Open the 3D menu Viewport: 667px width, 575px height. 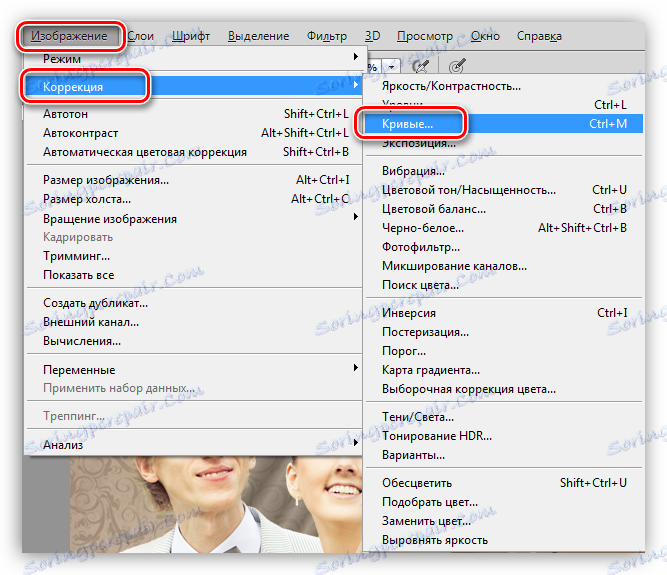click(372, 36)
